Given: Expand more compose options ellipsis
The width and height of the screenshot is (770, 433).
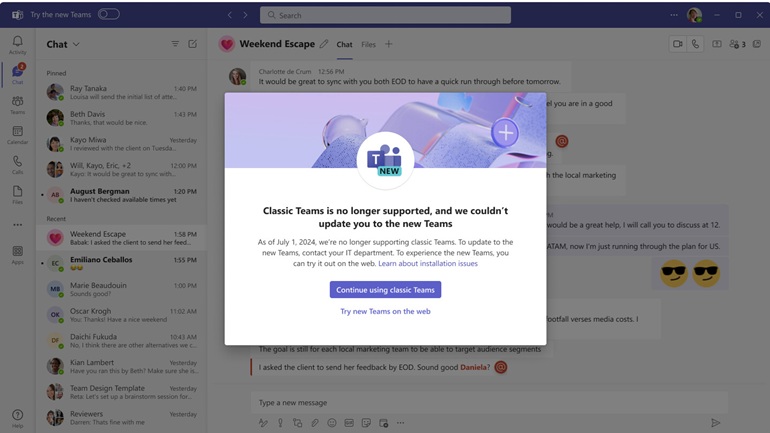Looking at the screenshot, I should [x=401, y=423].
